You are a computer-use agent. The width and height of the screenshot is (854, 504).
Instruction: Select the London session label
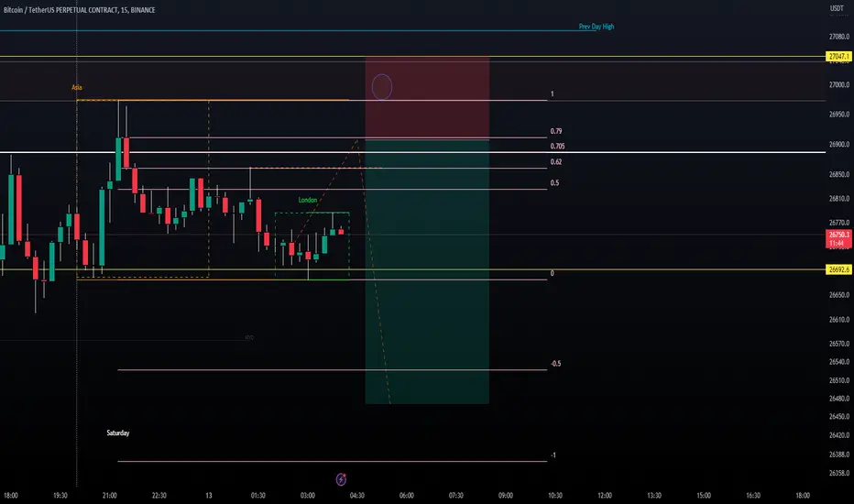308,200
